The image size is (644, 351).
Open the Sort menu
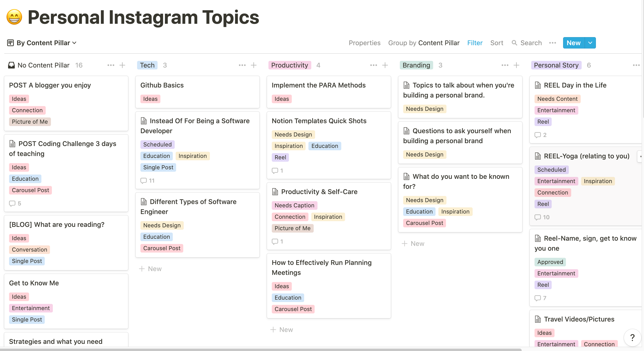pos(496,43)
